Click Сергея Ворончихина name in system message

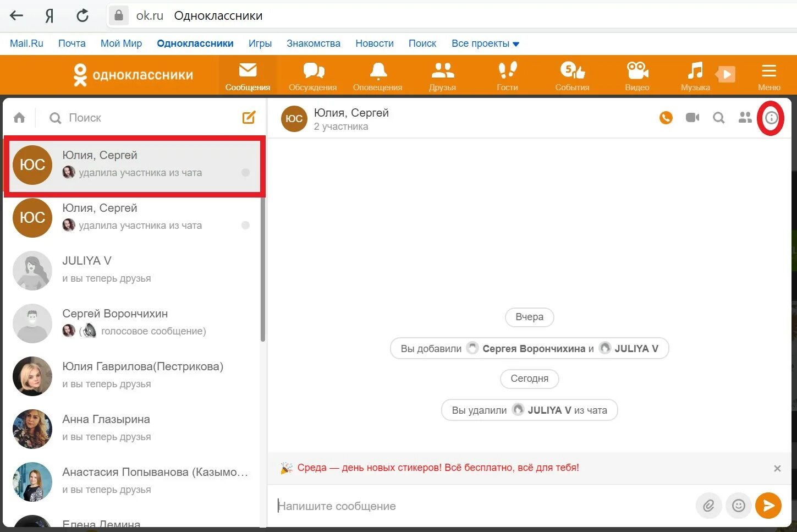[x=534, y=349]
